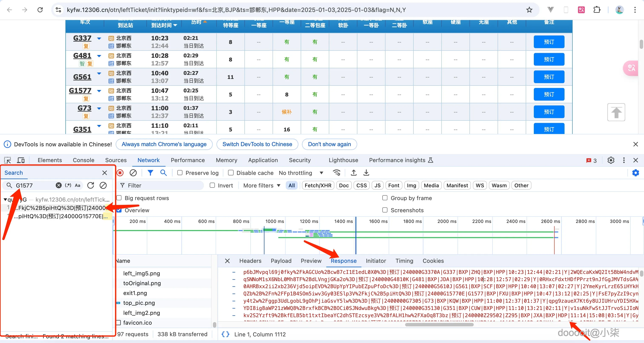Expand G1577 train stops arrow
This screenshot has width=644, height=343.
coord(99,91)
